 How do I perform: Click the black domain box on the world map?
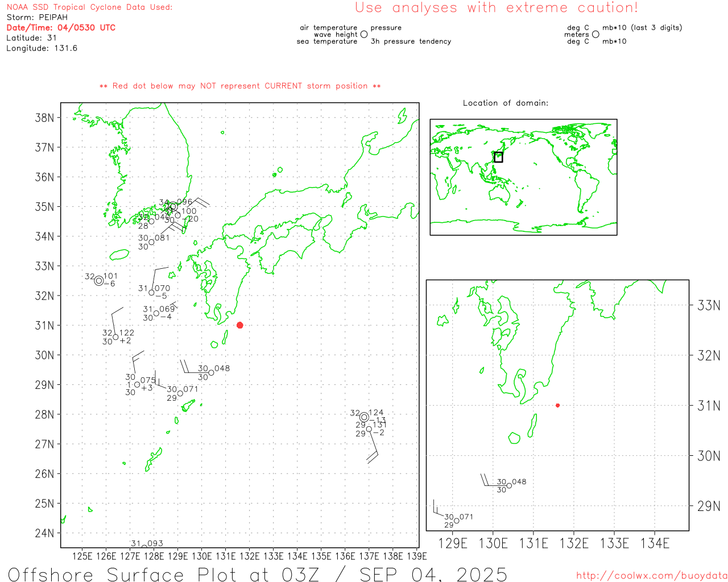[x=498, y=157]
